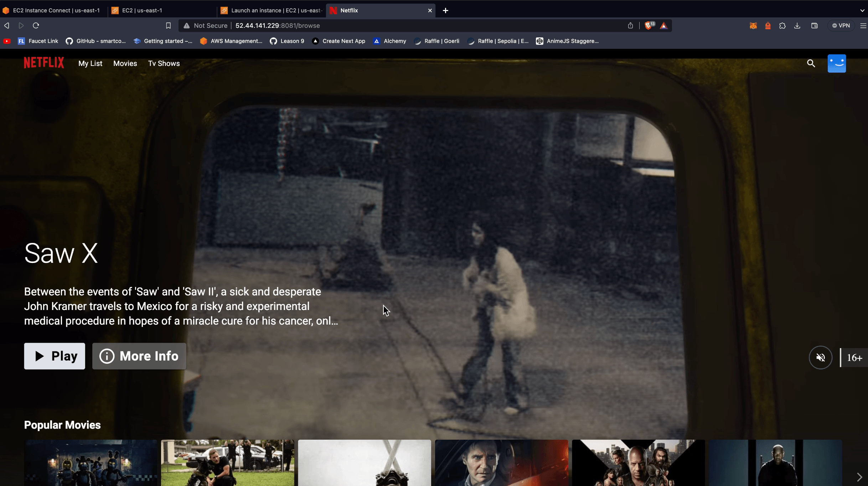Close the Netflix tab

(430, 11)
